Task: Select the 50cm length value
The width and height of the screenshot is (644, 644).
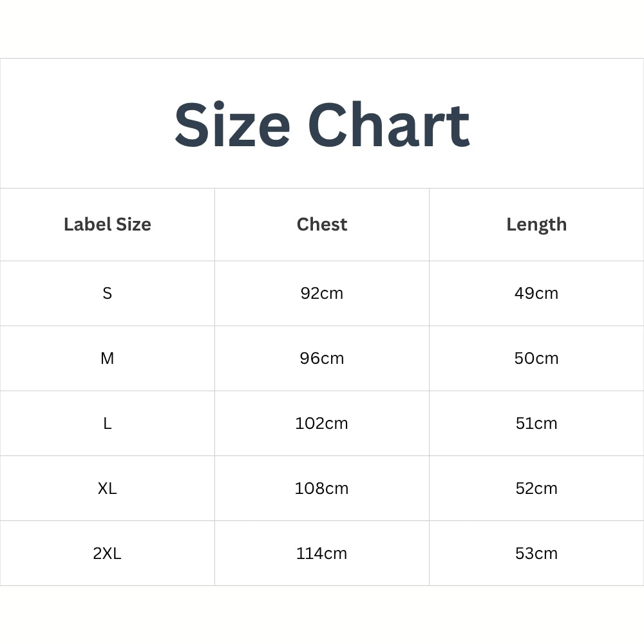Action: [x=536, y=359]
